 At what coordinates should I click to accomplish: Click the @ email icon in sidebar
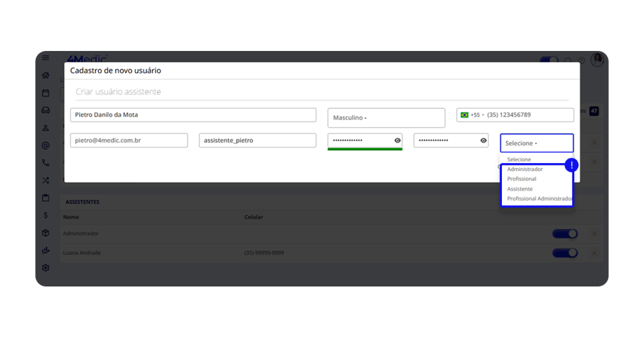click(x=45, y=145)
